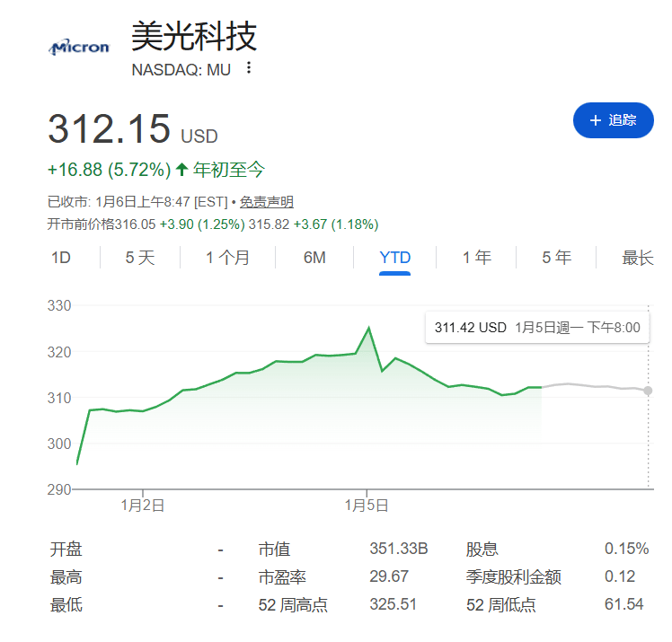Select the 最长 max range tab

pyautogui.click(x=638, y=259)
